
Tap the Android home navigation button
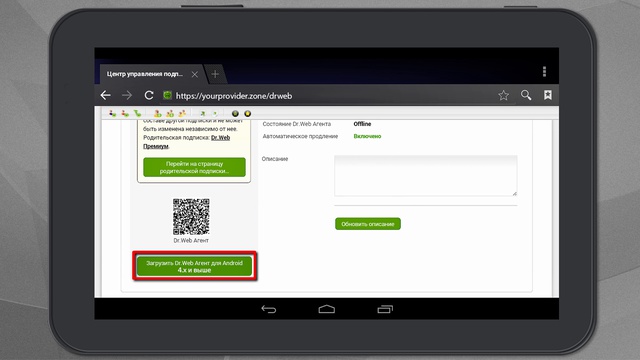coord(327,309)
